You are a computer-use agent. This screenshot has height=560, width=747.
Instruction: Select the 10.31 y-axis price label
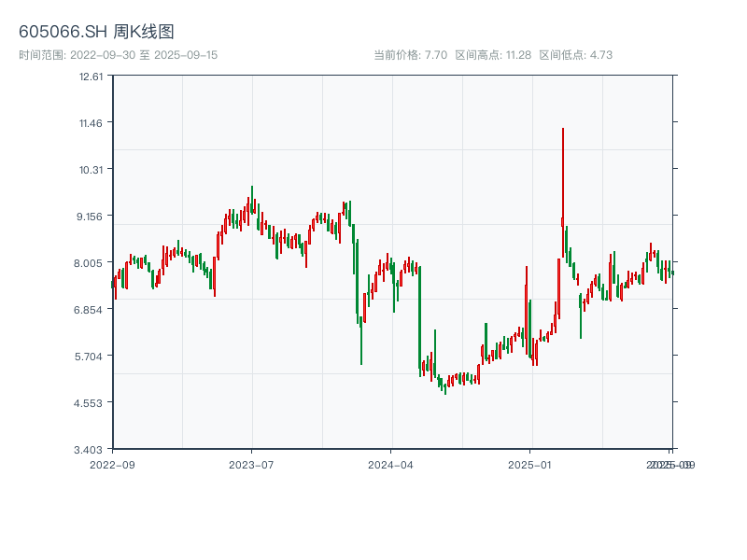click(x=92, y=170)
